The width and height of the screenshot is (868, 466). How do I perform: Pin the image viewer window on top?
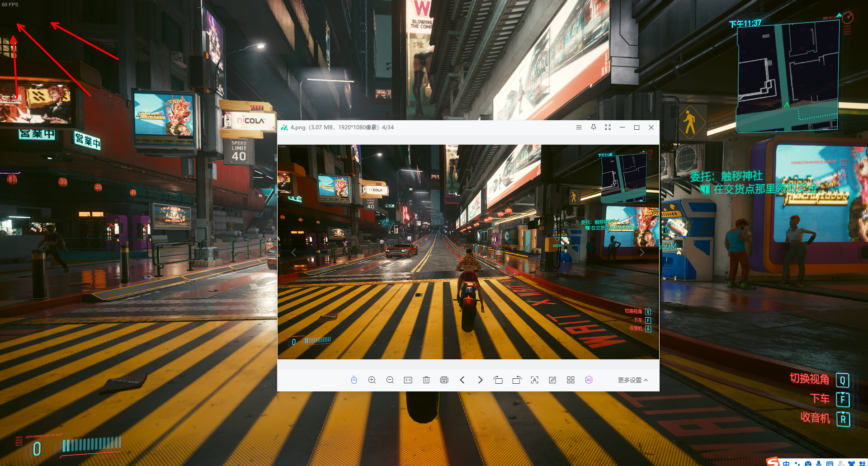coord(594,127)
